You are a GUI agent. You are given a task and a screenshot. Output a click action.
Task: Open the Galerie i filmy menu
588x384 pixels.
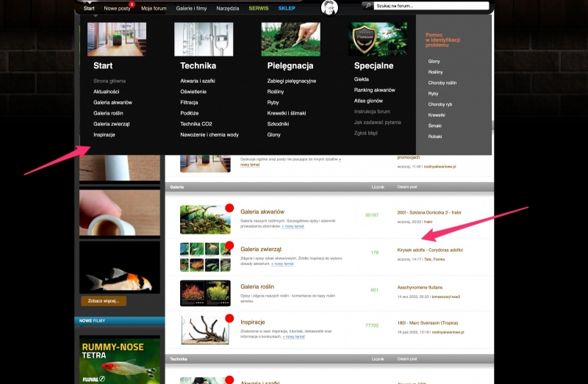(191, 8)
